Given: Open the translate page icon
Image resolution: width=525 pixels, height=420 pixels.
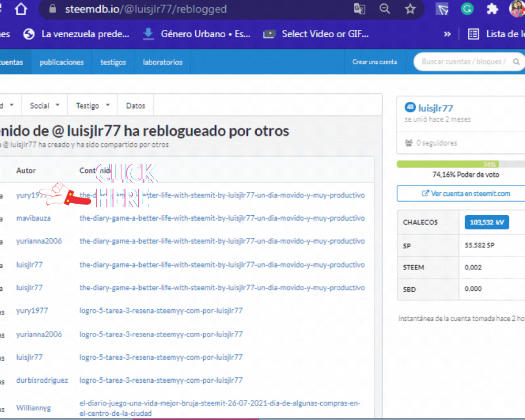Looking at the screenshot, I should (x=359, y=9).
